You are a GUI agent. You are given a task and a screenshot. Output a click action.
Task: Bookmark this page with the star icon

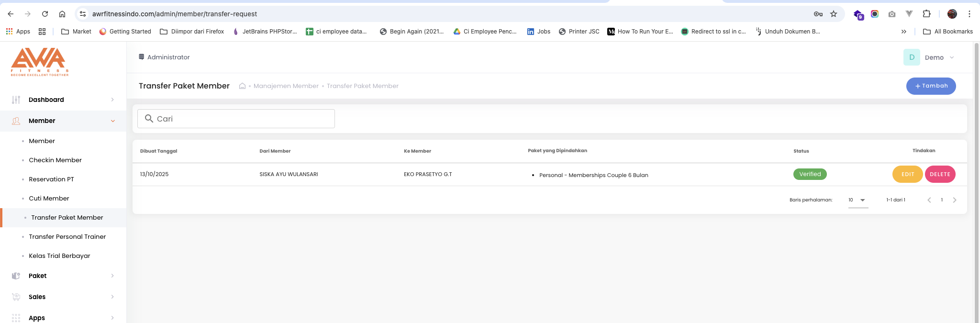click(x=834, y=14)
